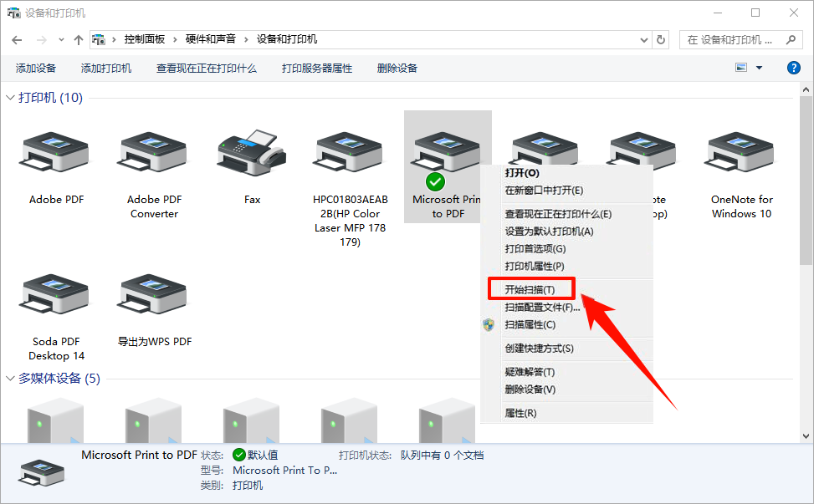Select the Fax device icon
The image size is (814, 504).
(x=252, y=153)
